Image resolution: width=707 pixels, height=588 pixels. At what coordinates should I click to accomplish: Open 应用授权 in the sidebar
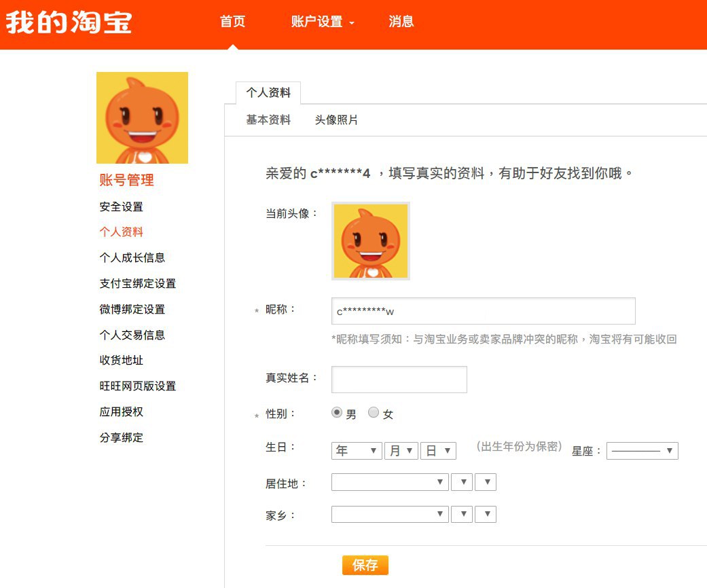click(122, 411)
